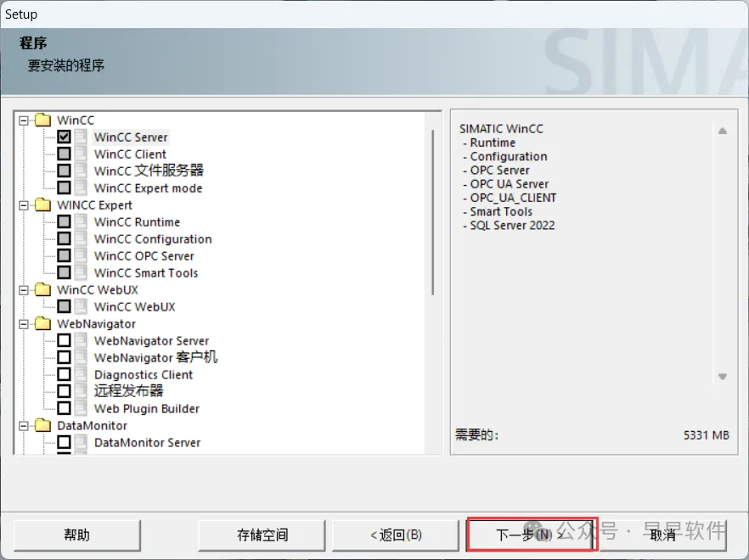
Task: Toggle the WinCC Runtime checkbox
Action: [x=64, y=221]
